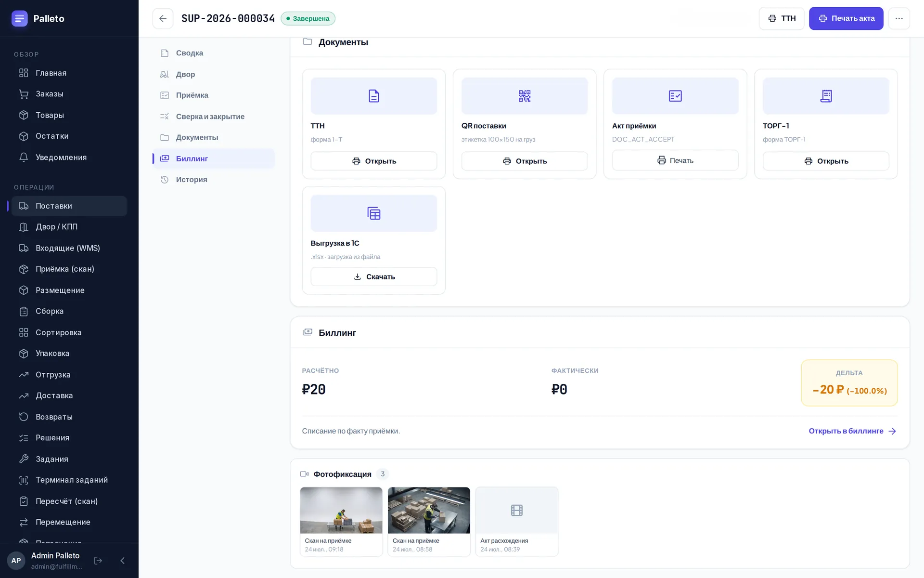Click the Фотофиксация count badge 3
This screenshot has width=924, height=578.
383,474
